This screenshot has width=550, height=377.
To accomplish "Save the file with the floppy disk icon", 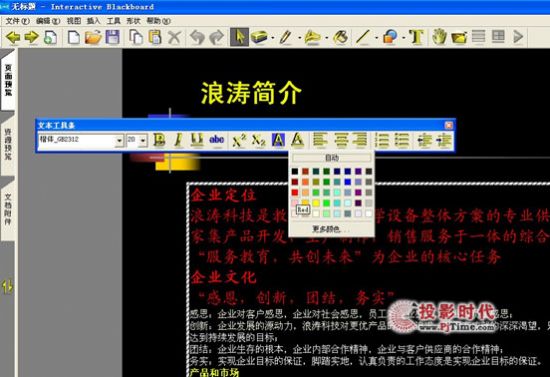I will pyautogui.click(x=113, y=37).
